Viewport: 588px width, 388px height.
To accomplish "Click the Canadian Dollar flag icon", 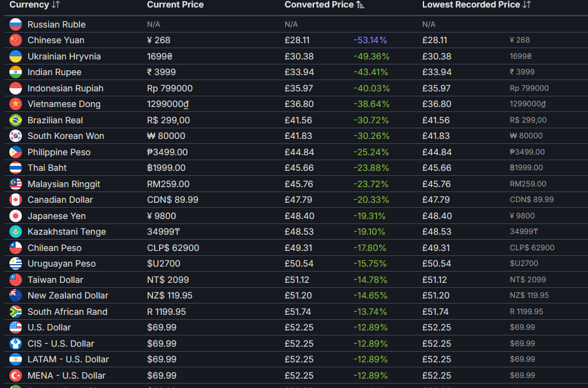I will 16,200.
